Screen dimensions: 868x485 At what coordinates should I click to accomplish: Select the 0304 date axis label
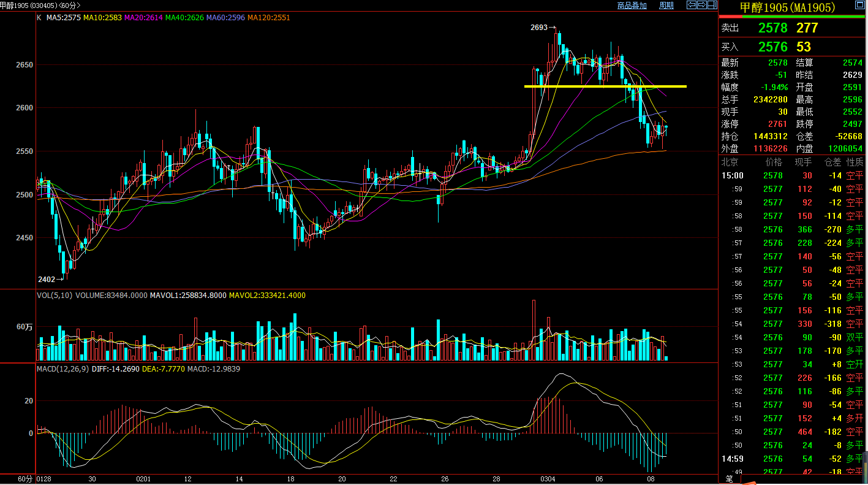[548, 479]
